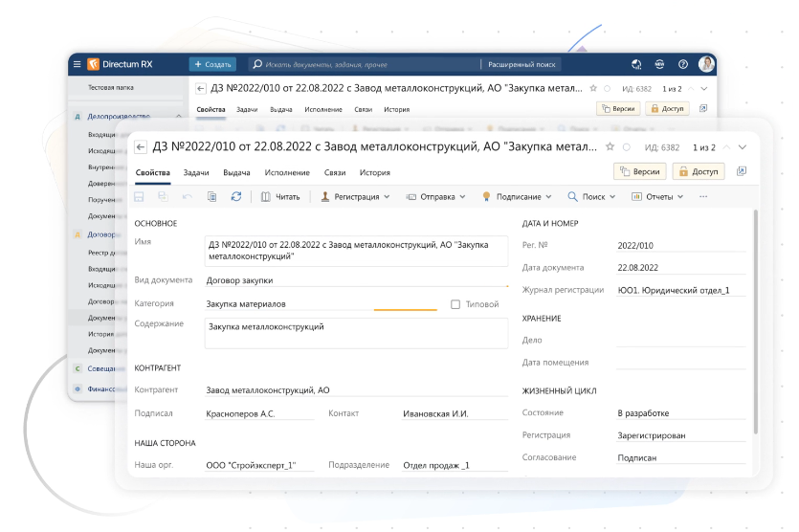The image size is (799, 532).
Task: Click the Читать book button
Action: pos(279,196)
